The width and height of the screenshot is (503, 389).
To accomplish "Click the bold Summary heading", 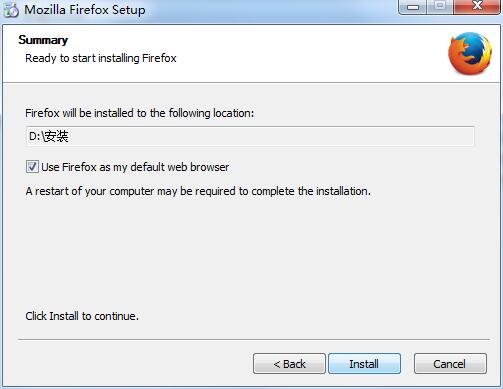I will (x=43, y=40).
